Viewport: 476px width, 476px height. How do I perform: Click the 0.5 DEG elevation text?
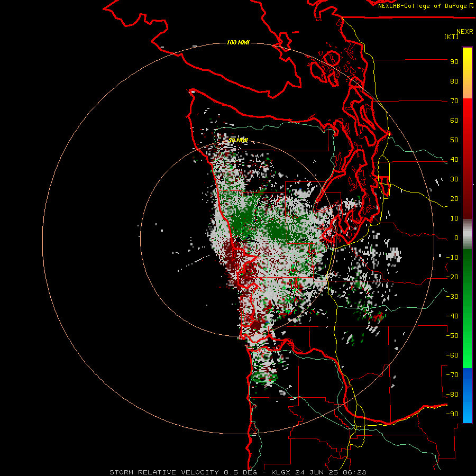point(241,472)
